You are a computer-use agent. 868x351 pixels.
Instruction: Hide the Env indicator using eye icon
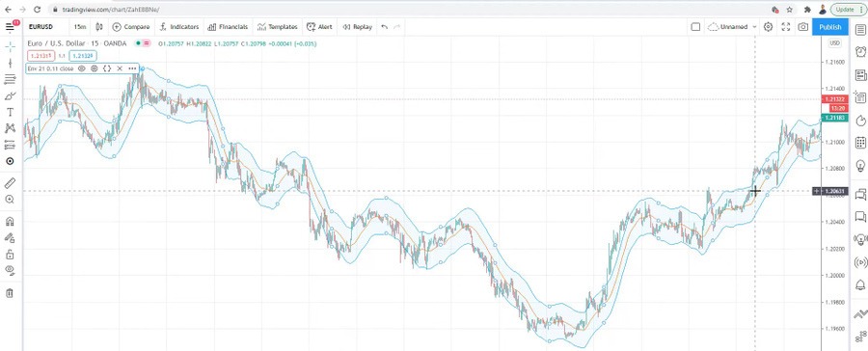pos(81,68)
